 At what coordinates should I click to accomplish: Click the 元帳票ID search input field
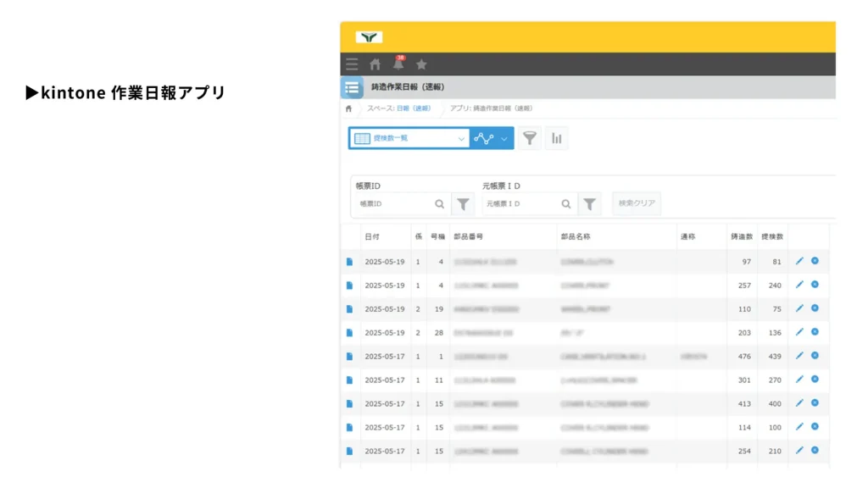(x=520, y=203)
